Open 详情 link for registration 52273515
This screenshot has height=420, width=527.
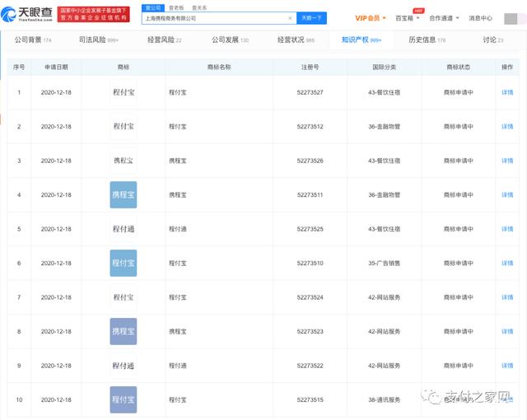pos(507,399)
